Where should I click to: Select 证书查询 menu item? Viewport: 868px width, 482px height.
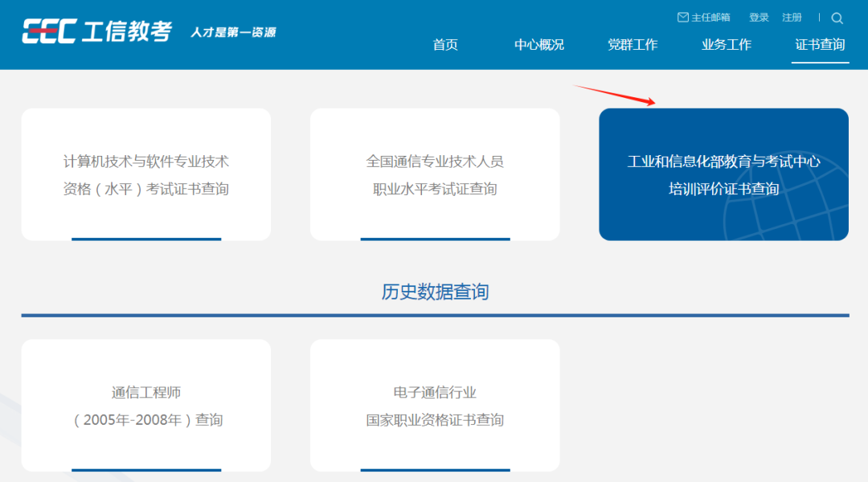[820, 45]
